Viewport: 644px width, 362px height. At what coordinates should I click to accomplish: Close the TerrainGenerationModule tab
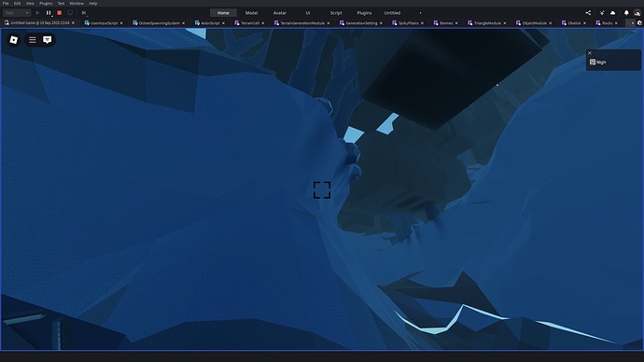[329, 23]
